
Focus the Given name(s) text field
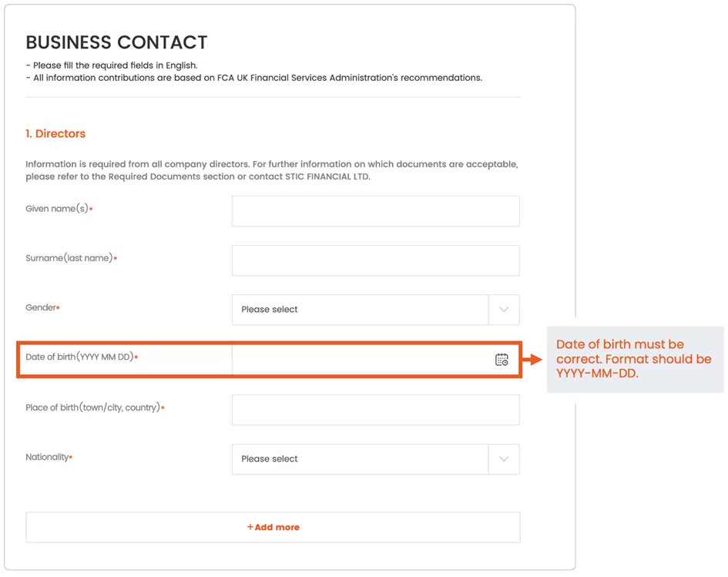[376, 211]
